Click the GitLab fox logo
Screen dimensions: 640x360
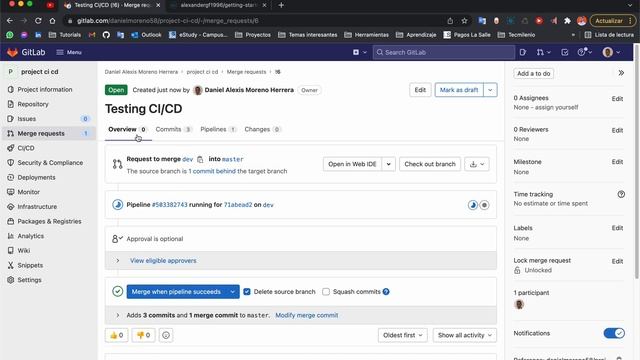(x=13, y=52)
